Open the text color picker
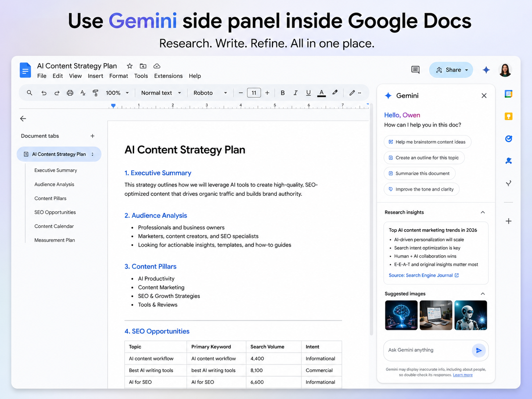This screenshot has width=532, height=399. click(x=321, y=93)
